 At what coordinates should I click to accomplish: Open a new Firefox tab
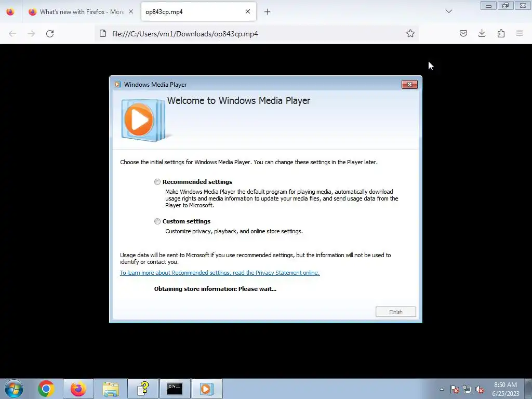point(268,12)
